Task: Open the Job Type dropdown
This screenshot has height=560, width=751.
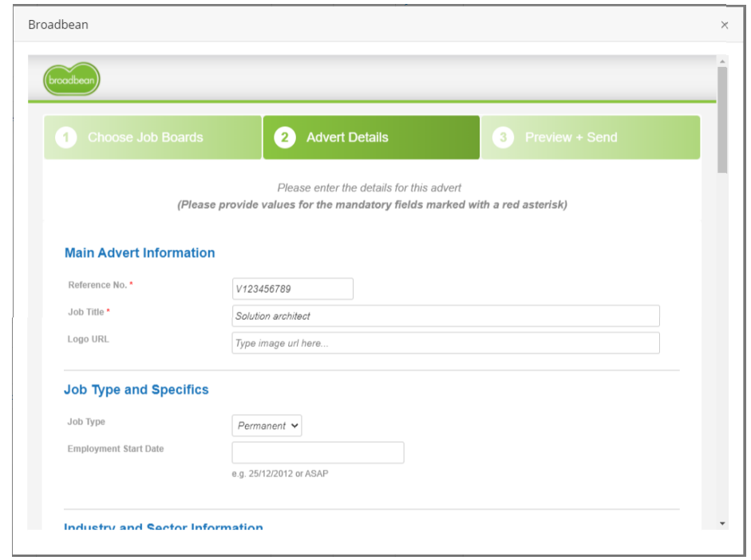Action: pos(267,425)
